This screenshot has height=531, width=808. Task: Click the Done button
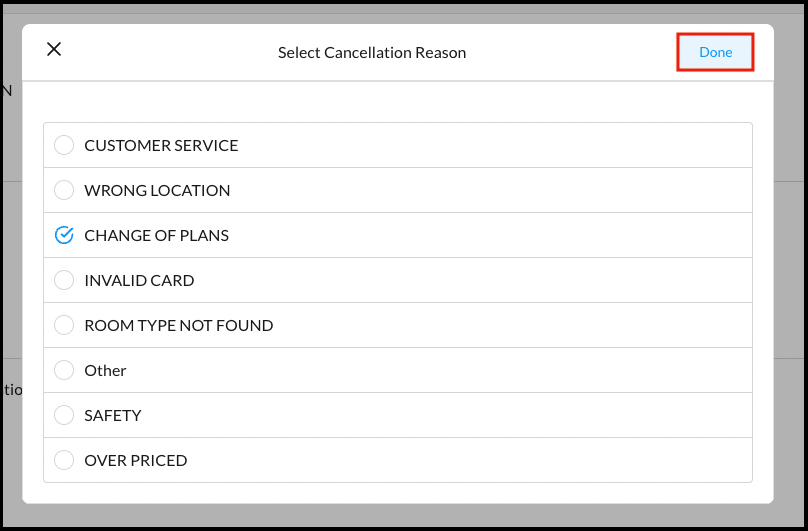point(715,52)
